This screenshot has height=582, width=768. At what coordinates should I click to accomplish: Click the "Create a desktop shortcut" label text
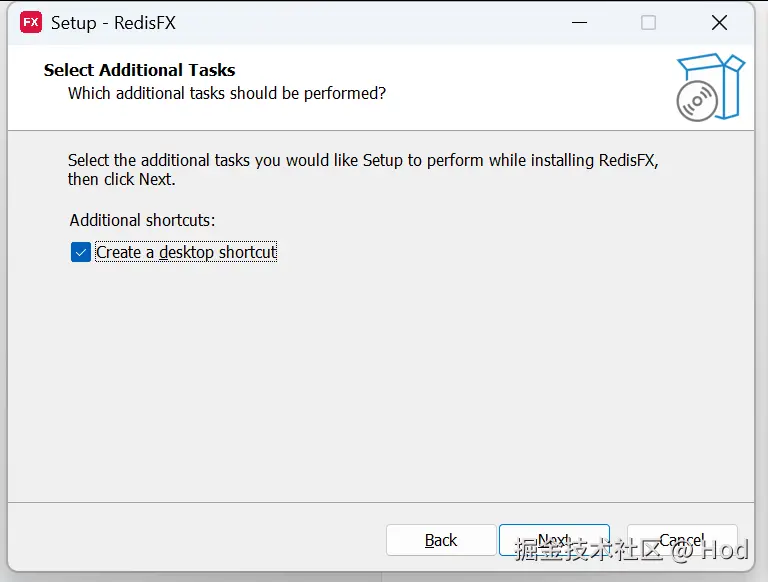pos(186,252)
